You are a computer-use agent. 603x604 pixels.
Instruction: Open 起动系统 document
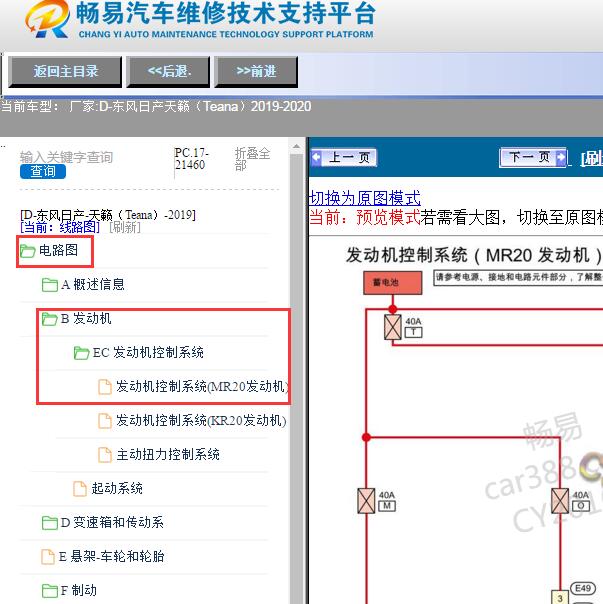117,488
